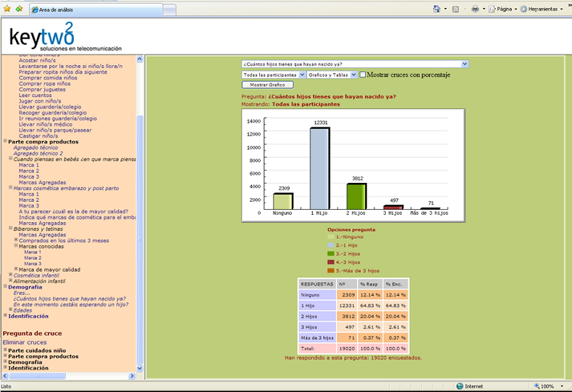Expand the Edades tree node
Viewport: 572px width, 392px height.
[x=10, y=310]
